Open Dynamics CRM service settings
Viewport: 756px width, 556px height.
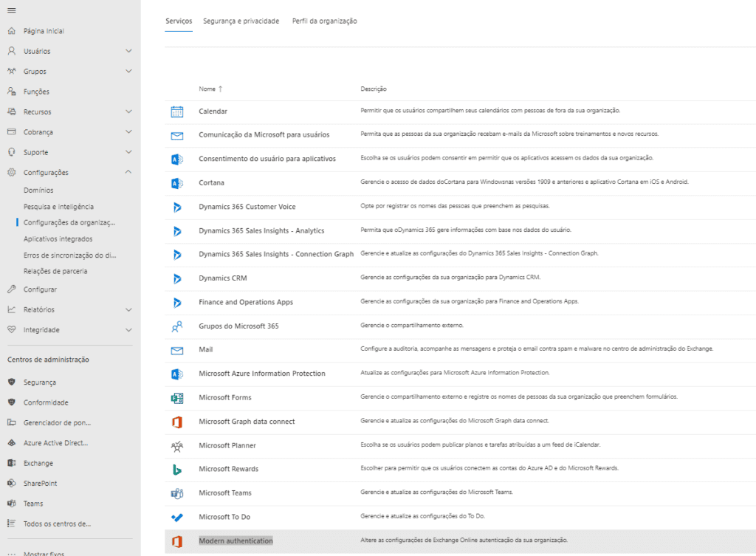(x=223, y=278)
